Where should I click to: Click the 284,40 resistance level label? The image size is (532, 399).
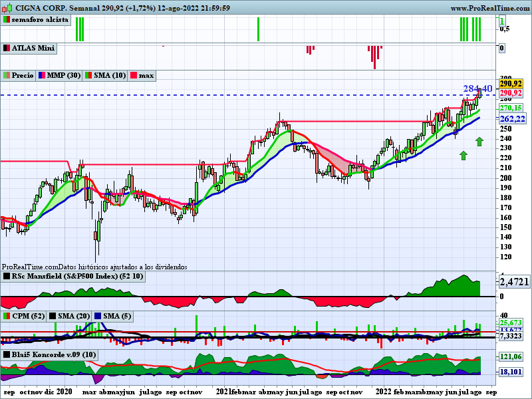[x=477, y=89]
